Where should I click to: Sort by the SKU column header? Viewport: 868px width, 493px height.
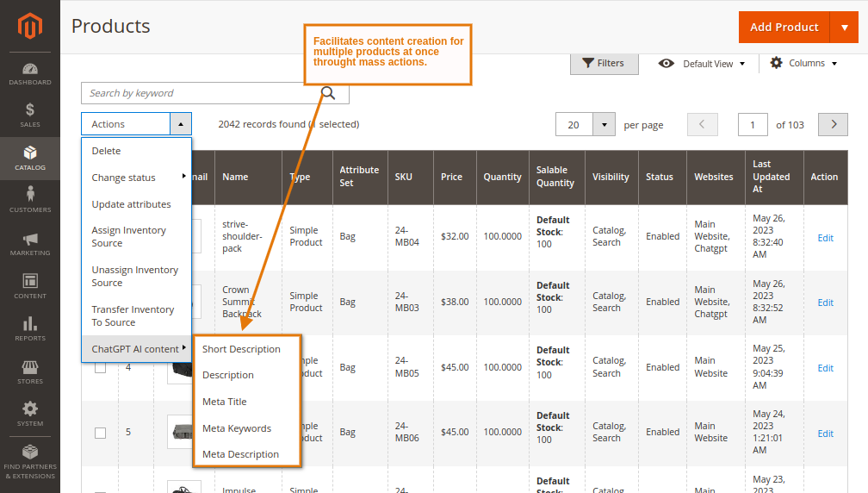point(410,178)
